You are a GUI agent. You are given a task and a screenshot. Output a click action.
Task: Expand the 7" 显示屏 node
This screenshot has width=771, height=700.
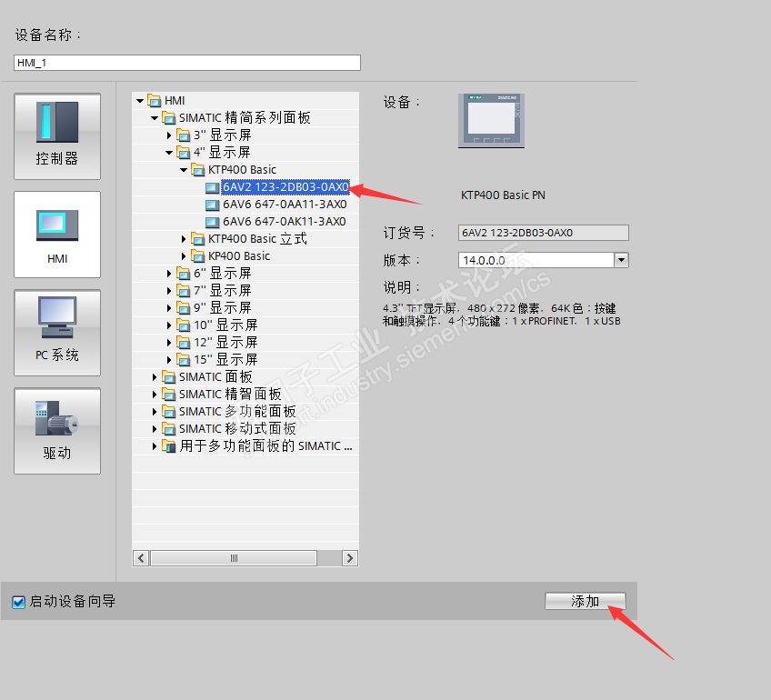[169, 291]
